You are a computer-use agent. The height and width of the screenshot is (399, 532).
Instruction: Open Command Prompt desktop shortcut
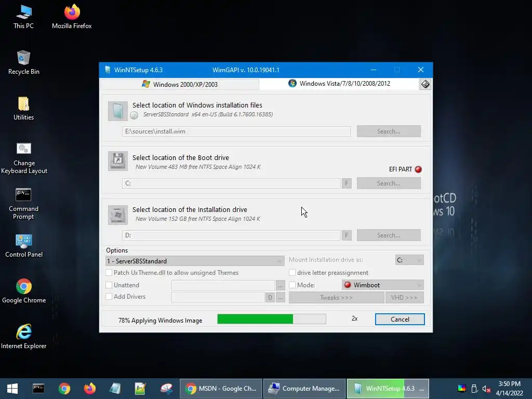23,204
